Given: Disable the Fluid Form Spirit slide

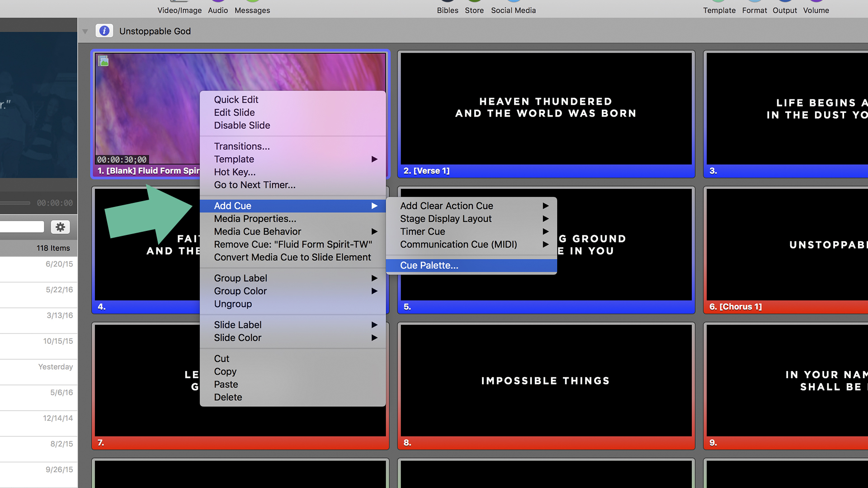Looking at the screenshot, I should (x=242, y=125).
